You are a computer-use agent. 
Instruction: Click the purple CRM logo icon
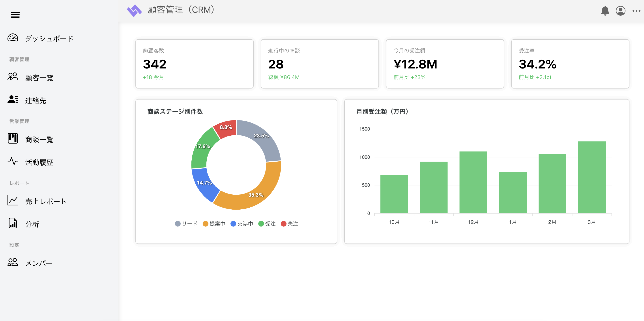(134, 11)
